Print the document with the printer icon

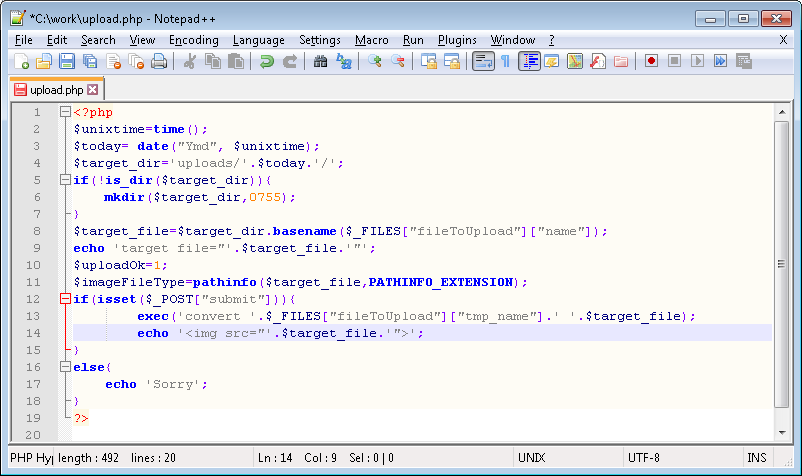(159, 61)
